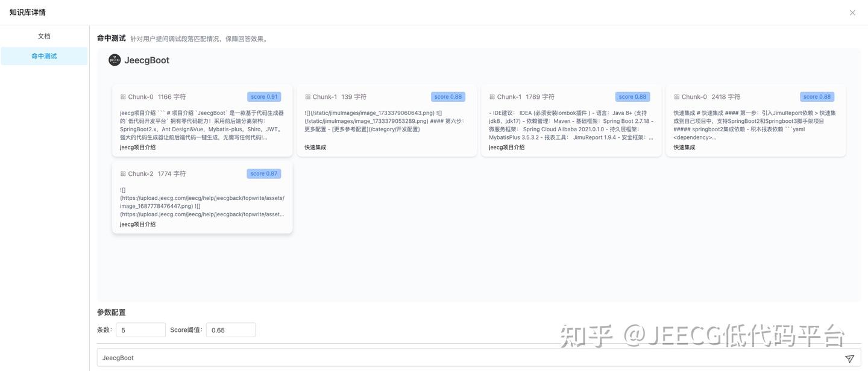Viewport: 868px width, 371px height.
Task: Open the Chunk-0 1166 字符 card
Action: (202, 120)
